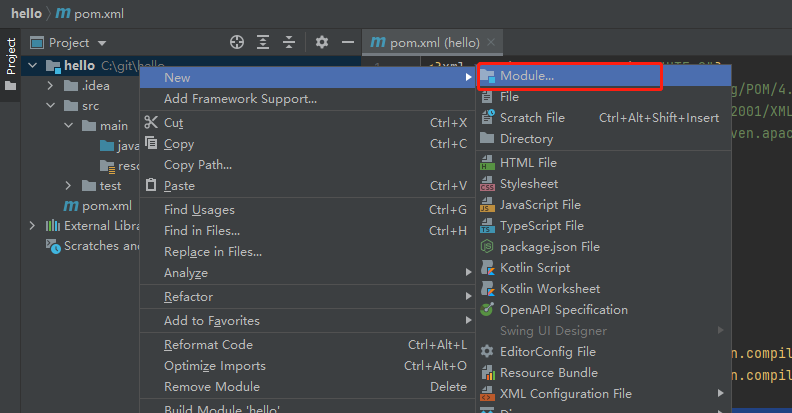Close the pom.xml (hello) editor tab
Viewport: 792px width, 413px height.
point(491,42)
